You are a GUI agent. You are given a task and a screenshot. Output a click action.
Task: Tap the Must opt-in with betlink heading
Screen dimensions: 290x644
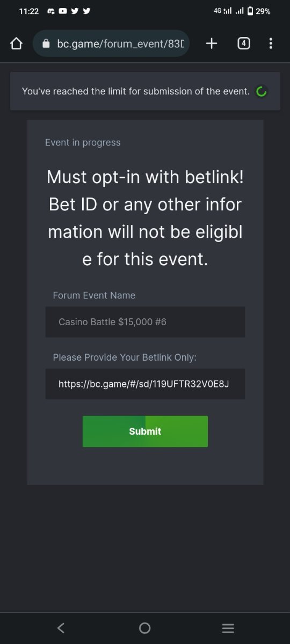145,218
